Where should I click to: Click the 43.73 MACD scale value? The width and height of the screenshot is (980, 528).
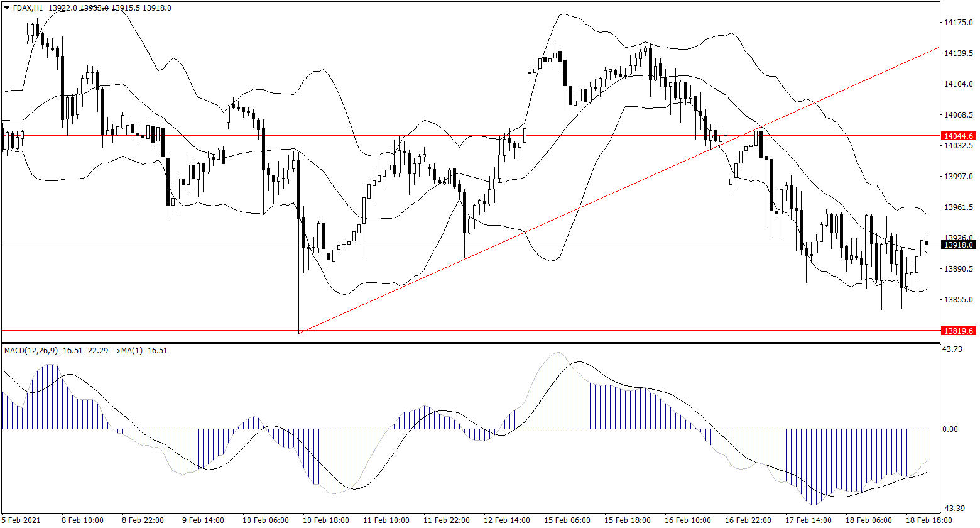click(953, 349)
